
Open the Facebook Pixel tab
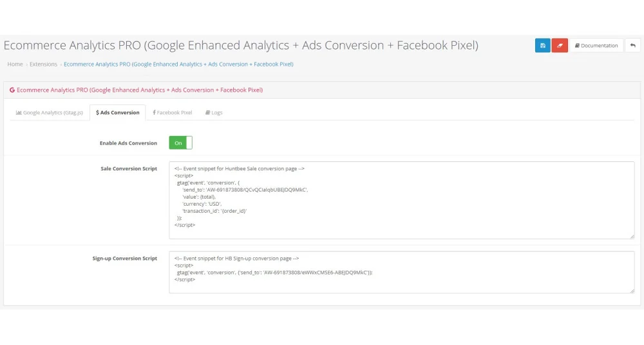tap(173, 112)
